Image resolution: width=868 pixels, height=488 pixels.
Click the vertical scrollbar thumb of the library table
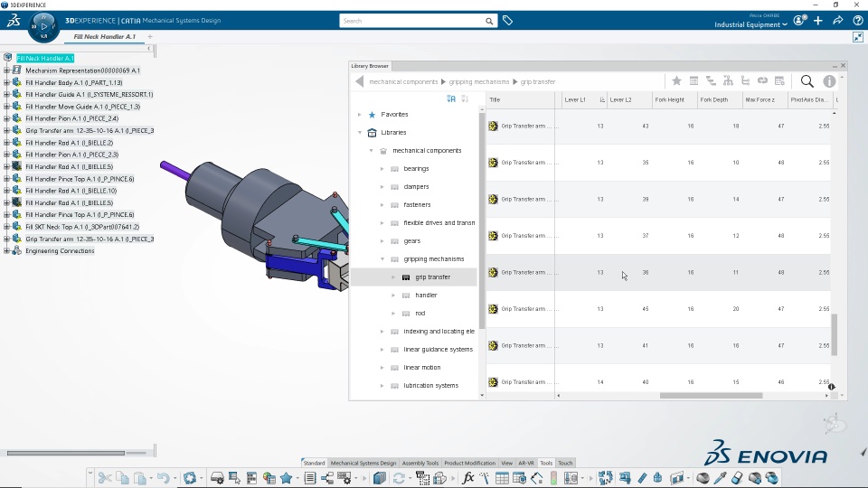[x=835, y=334]
